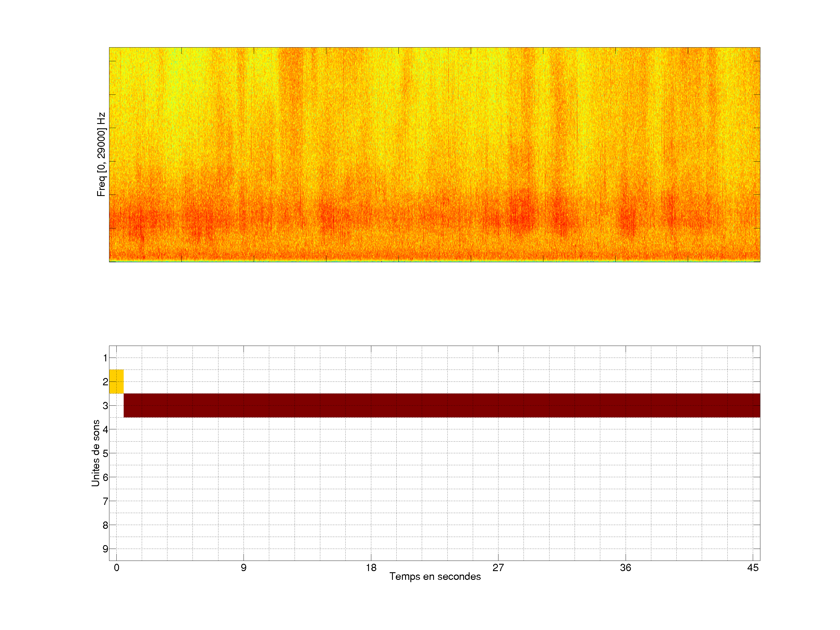Click the x-axis tick label 36

pyautogui.click(x=625, y=568)
